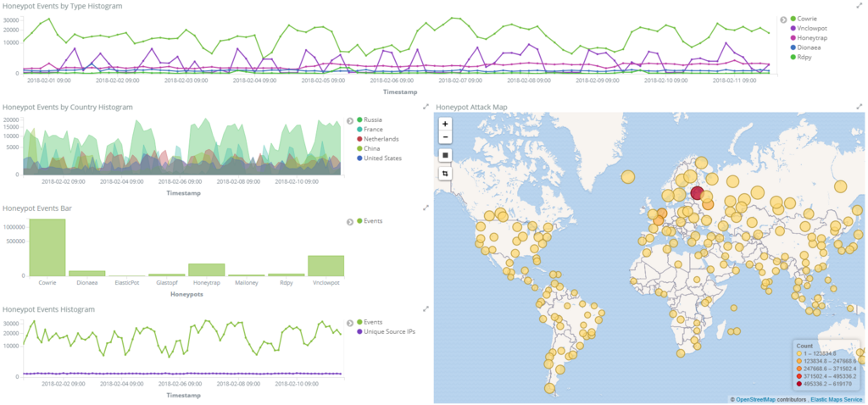The image size is (868, 405).
Task: Toggle the Honeytrap series in the legend
Action: click(809, 37)
